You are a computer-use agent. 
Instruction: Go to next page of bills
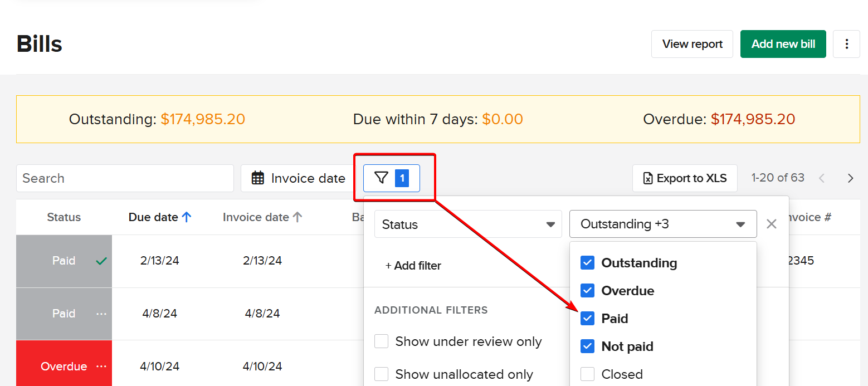pos(850,178)
